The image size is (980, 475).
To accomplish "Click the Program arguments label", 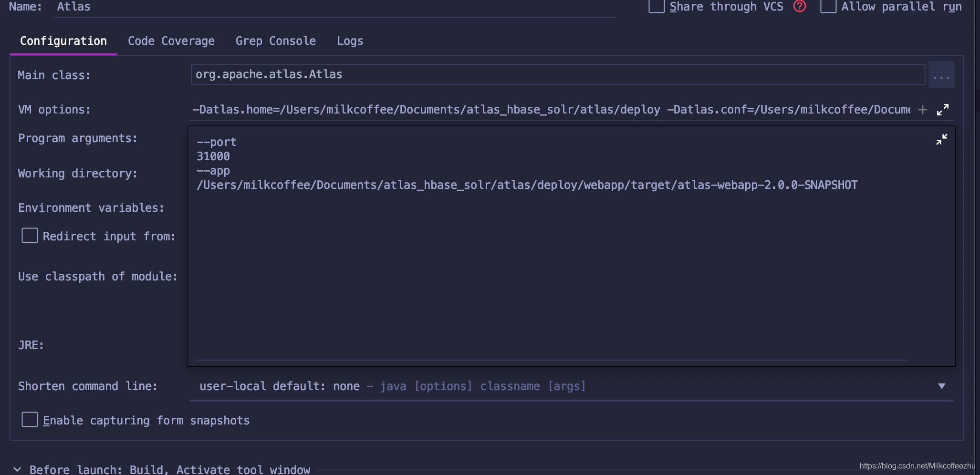I will click(78, 138).
